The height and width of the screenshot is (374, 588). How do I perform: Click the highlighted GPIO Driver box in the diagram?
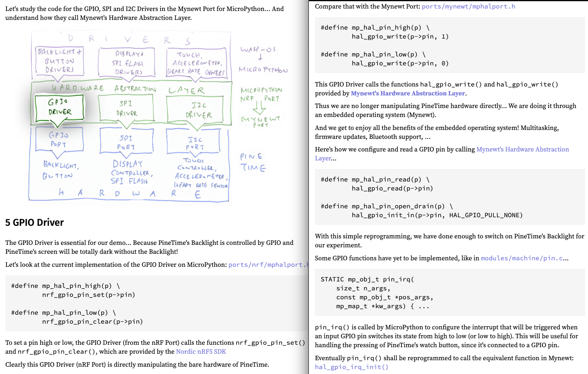click(59, 107)
